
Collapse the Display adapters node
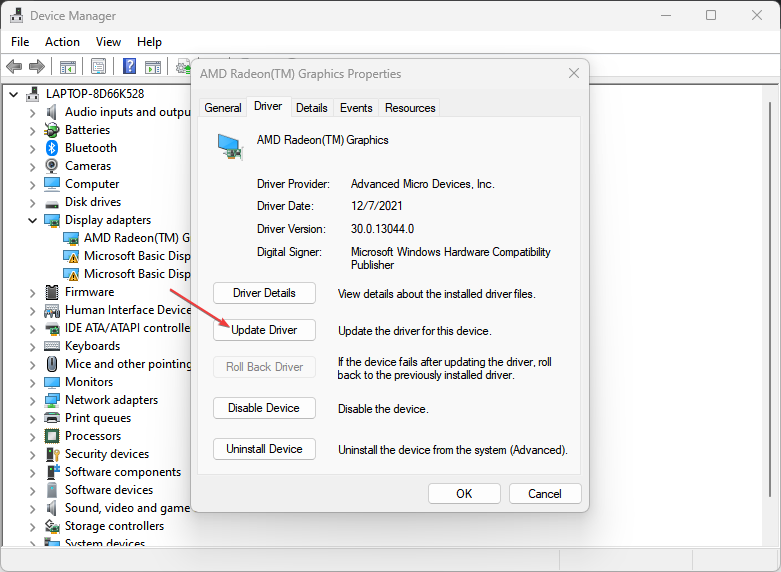click(32, 220)
